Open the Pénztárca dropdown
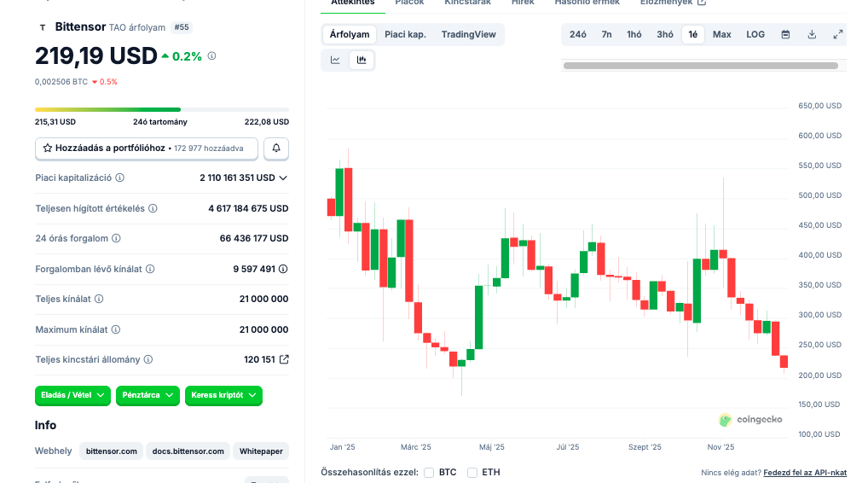 (148, 395)
